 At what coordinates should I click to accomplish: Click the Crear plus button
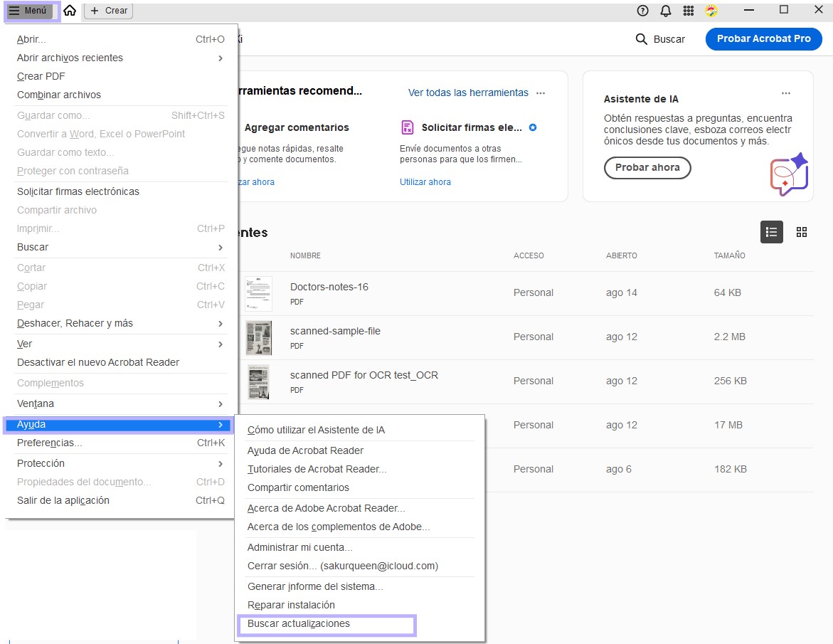coord(109,11)
